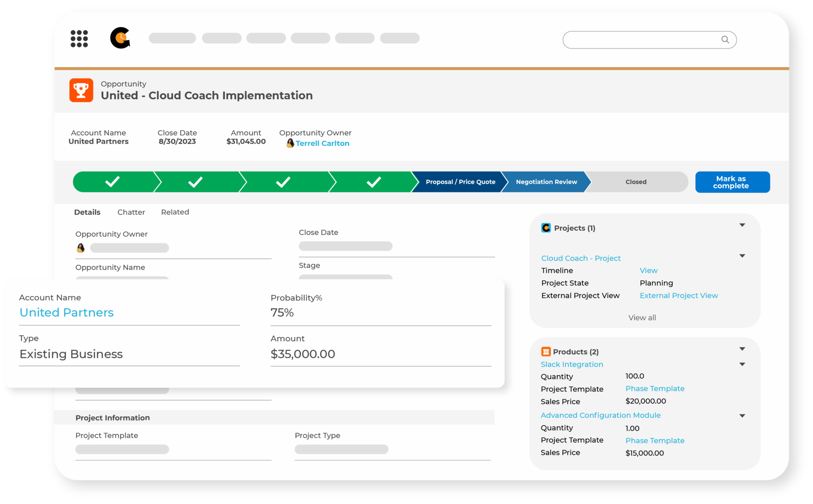Click United - Cloud Coach Implementation title
The image size is (813, 504).
[207, 96]
